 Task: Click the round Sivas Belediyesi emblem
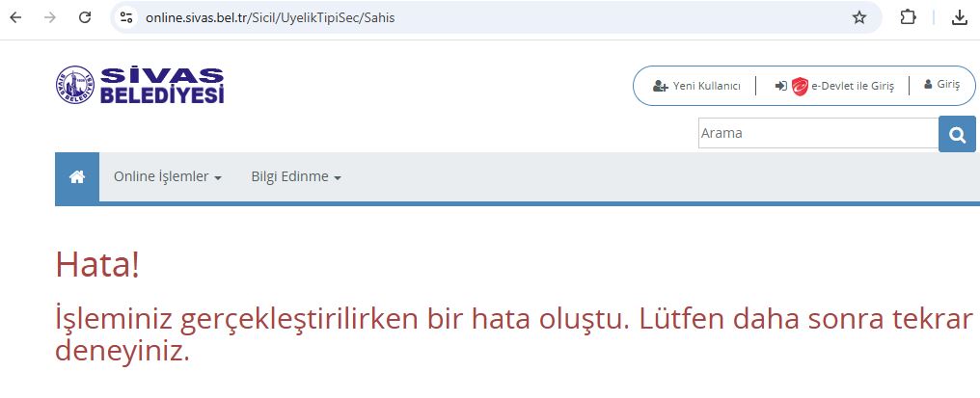pos(75,86)
